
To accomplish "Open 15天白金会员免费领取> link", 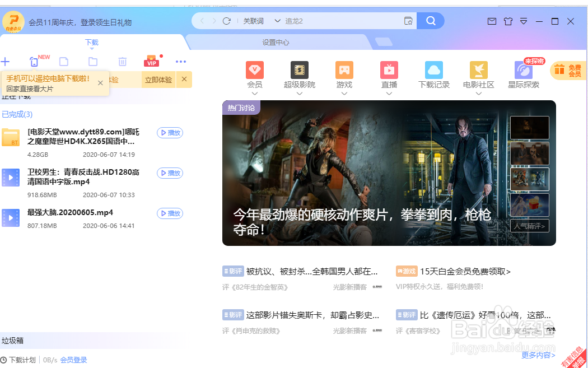I will tap(465, 271).
